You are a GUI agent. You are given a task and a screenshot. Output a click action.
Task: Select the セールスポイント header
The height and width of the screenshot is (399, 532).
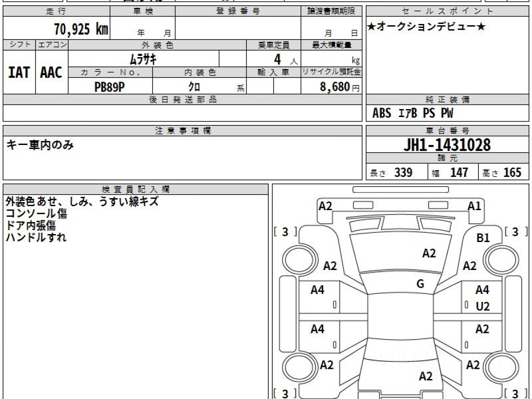click(x=447, y=12)
